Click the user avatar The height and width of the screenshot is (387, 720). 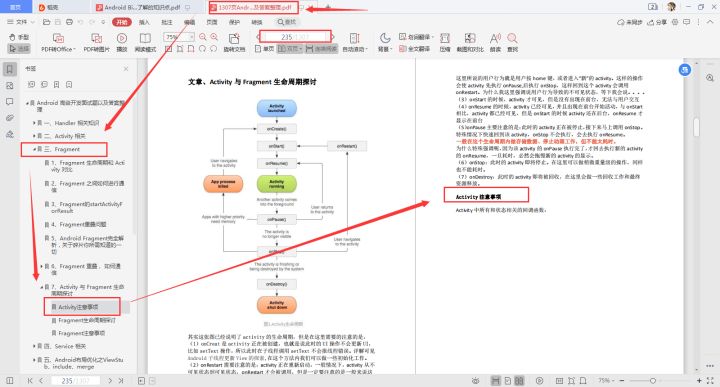pos(671,6)
